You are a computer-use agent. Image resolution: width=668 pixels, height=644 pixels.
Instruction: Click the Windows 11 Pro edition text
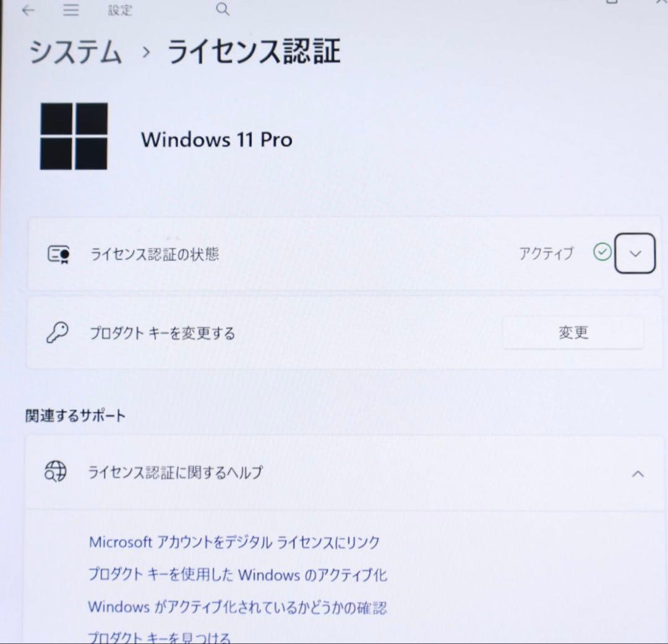pos(217,140)
